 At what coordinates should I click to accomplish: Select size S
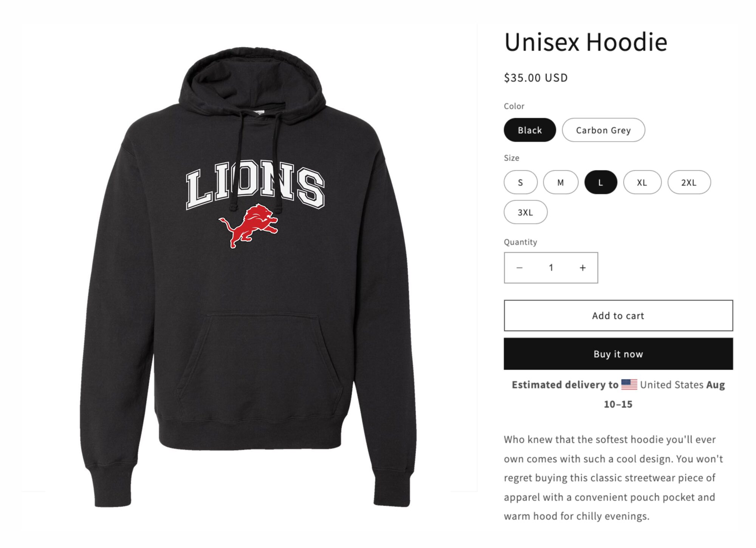click(x=521, y=182)
